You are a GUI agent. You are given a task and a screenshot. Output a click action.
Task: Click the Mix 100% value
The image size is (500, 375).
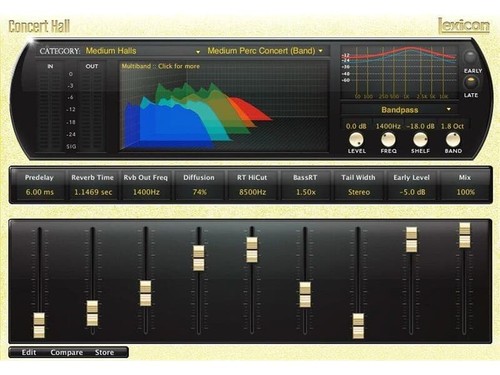pos(465,192)
